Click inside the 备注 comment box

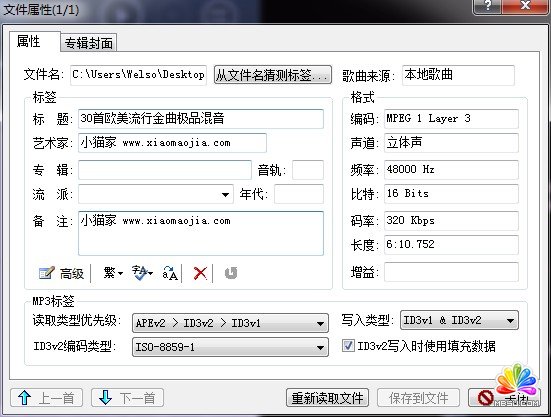201,233
